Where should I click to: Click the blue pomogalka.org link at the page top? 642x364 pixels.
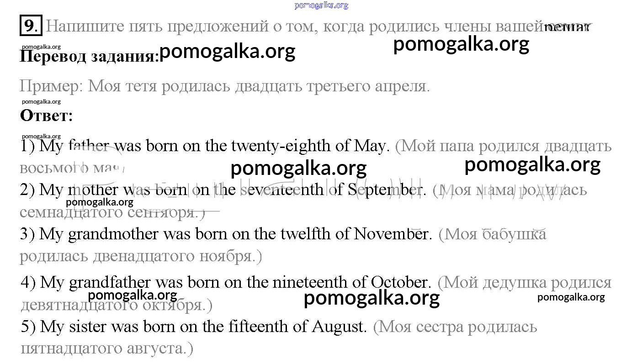pos(321,5)
